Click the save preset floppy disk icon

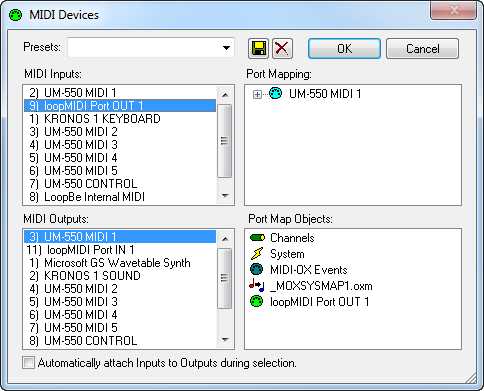click(258, 49)
